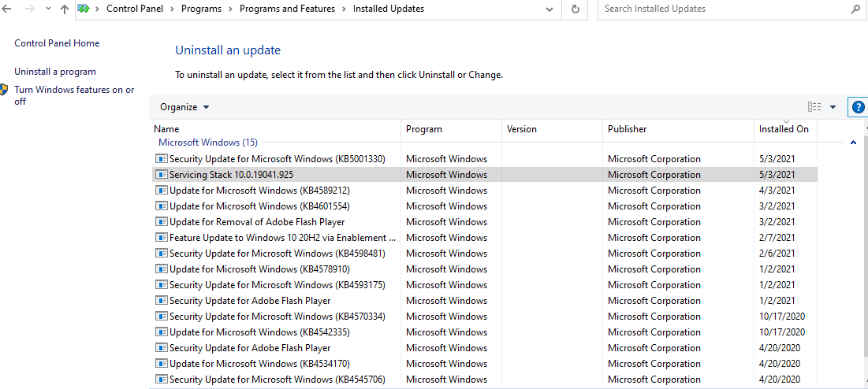Open the Organize dropdown menu
The image size is (868, 389).
coord(184,107)
